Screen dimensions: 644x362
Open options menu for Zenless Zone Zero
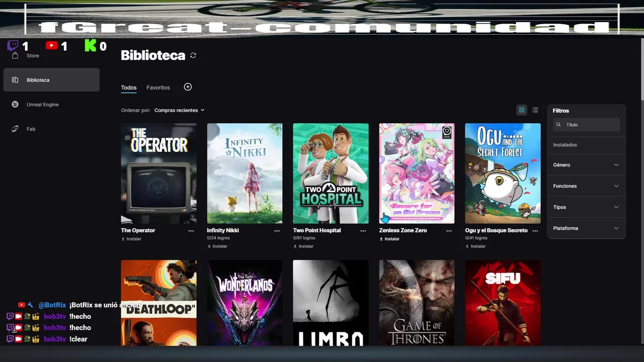click(449, 231)
